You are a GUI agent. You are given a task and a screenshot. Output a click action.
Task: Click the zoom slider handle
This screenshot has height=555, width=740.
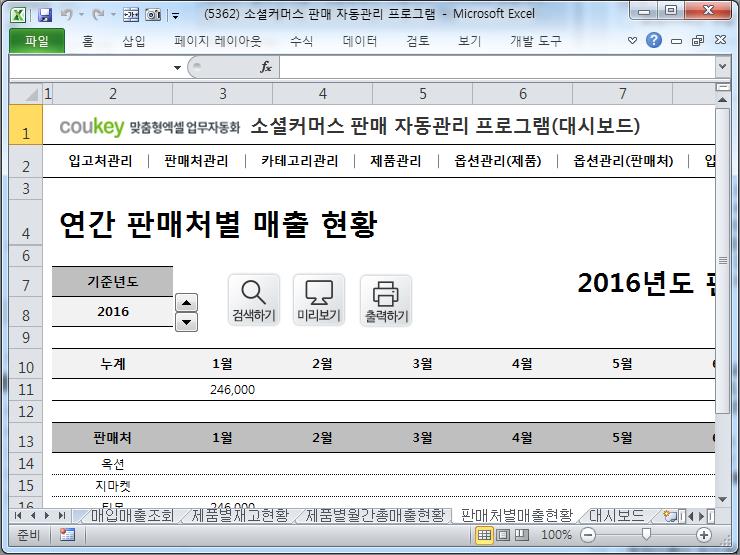click(x=646, y=534)
